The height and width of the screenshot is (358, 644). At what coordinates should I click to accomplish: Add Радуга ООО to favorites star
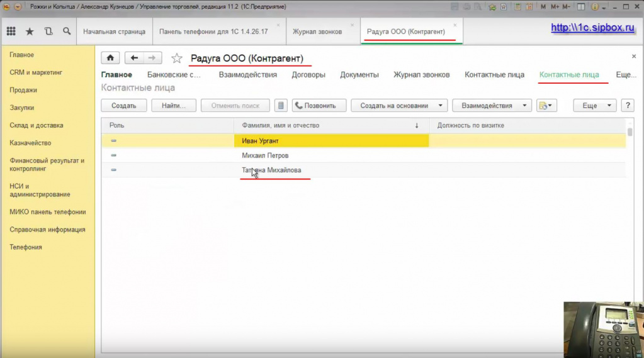[x=177, y=59]
